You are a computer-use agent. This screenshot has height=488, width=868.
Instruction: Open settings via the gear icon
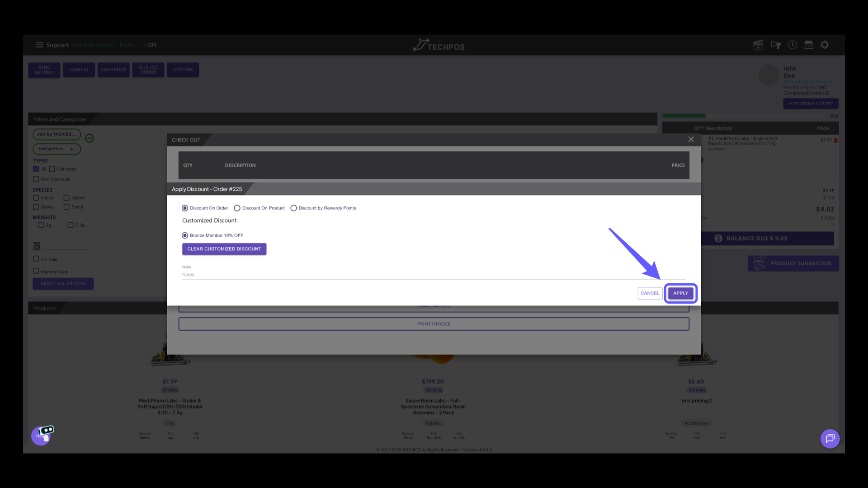pyautogui.click(x=825, y=45)
